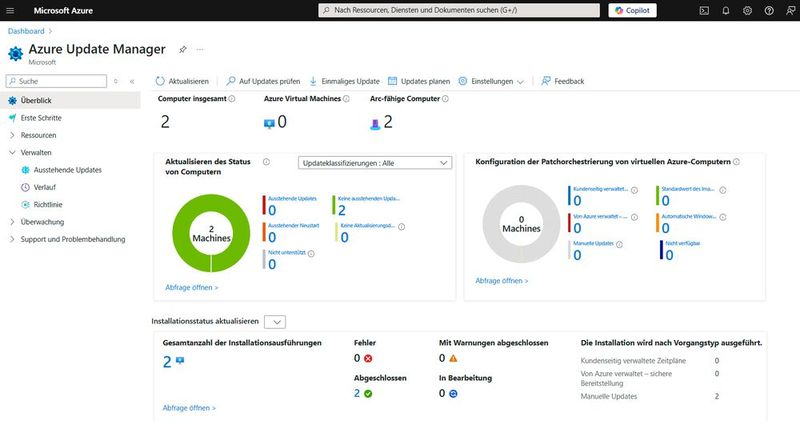The width and height of the screenshot is (800, 421).
Task: Click the Nicht verfügbar tile link
Action: point(682,243)
